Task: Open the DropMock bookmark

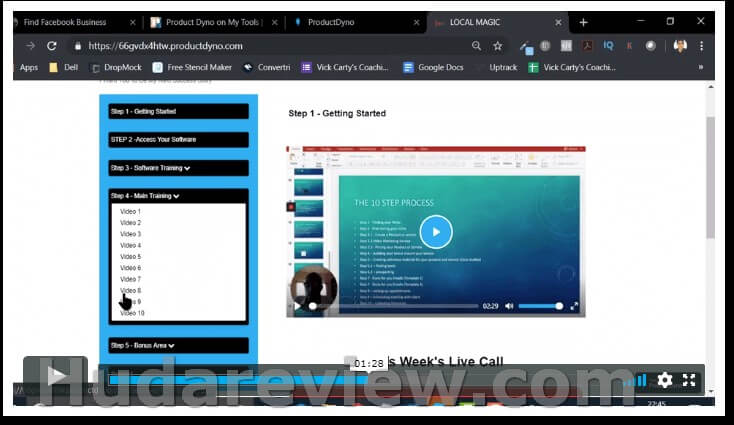Action: (x=116, y=67)
